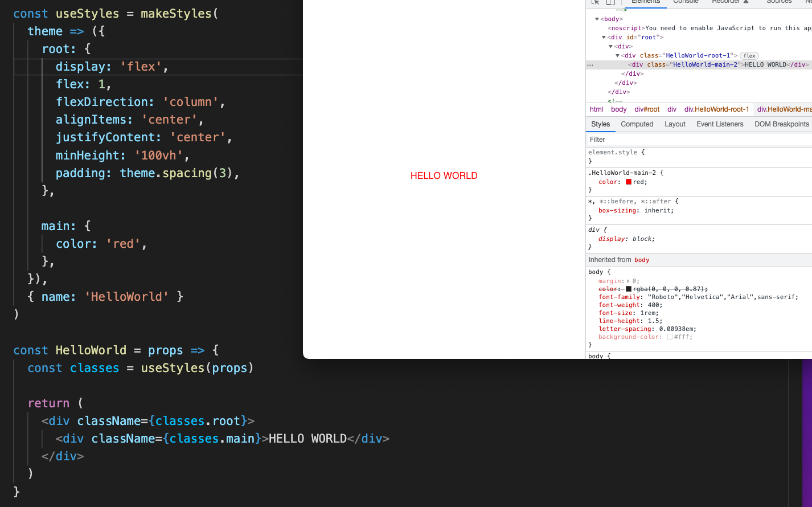Image resolution: width=812 pixels, height=507 pixels.
Task: Click the .HelloWorld-main-2 selector
Action: 621,173
